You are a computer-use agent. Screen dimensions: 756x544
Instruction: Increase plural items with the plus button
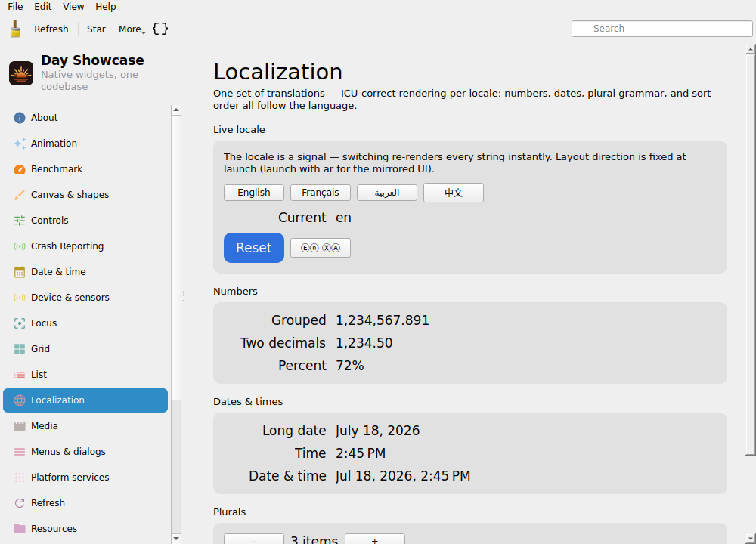(x=375, y=539)
